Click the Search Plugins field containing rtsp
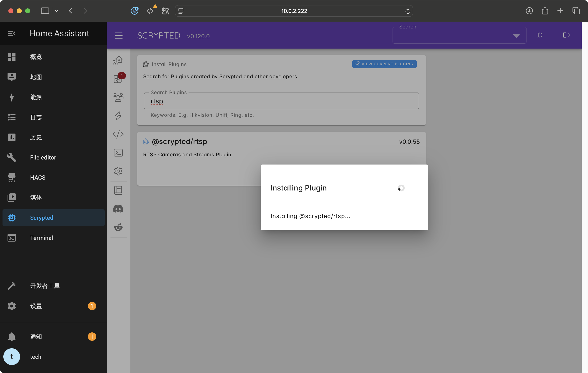 point(281,101)
